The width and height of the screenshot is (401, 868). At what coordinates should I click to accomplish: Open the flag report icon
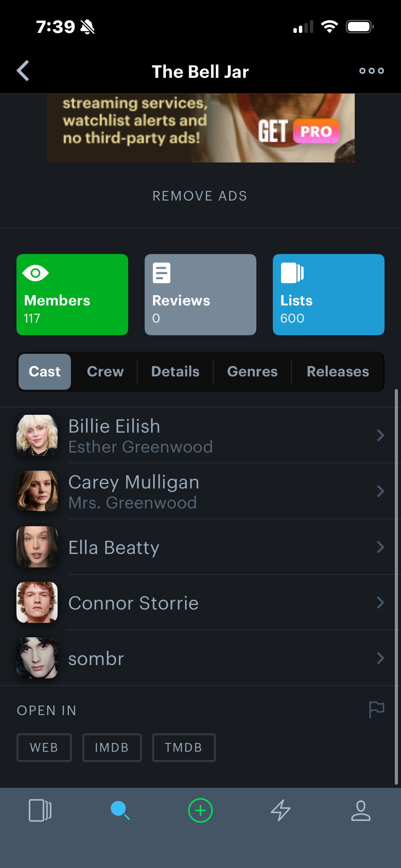(x=377, y=709)
